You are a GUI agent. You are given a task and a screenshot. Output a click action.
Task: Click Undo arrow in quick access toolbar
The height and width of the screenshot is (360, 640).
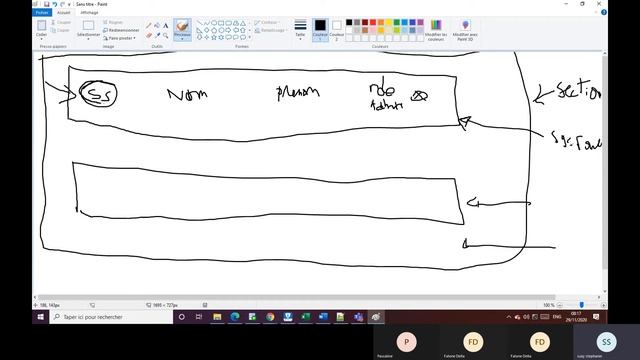point(54,4)
